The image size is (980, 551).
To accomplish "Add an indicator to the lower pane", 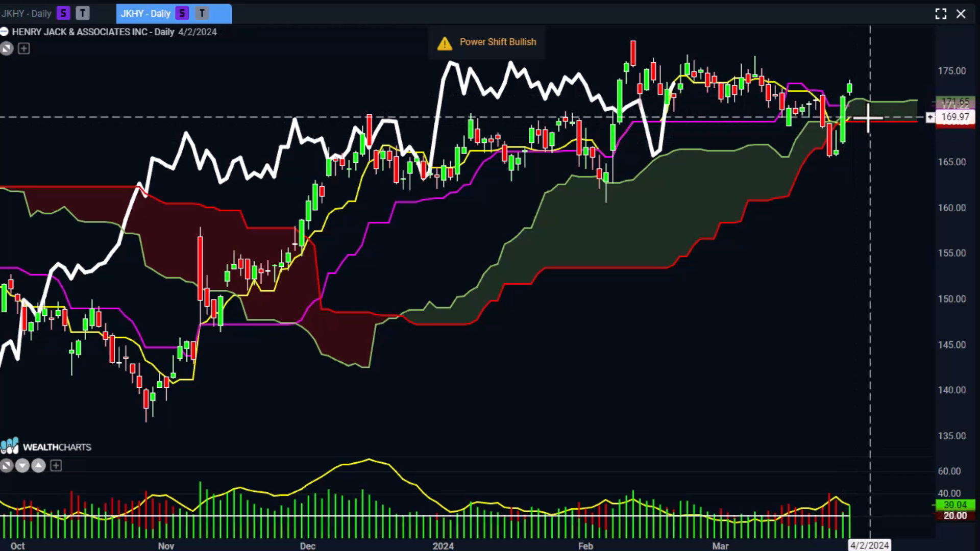I will pos(56,465).
